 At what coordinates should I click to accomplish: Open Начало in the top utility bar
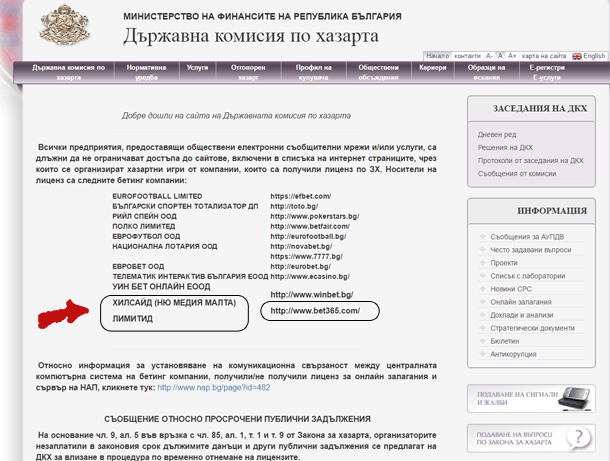pos(438,56)
